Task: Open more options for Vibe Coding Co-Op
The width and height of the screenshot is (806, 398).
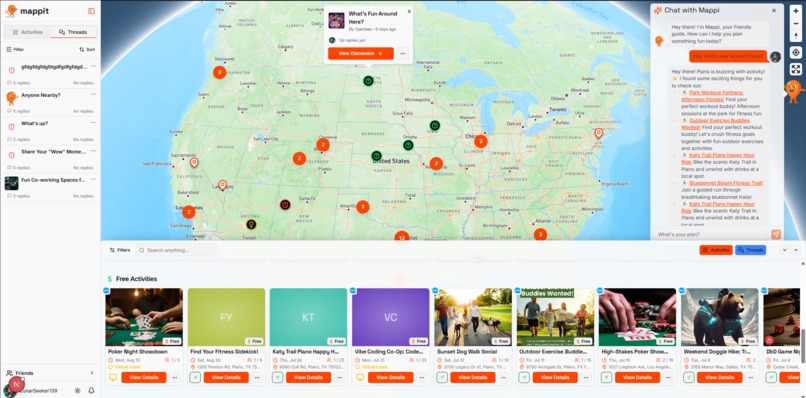Action: (422, 377)
